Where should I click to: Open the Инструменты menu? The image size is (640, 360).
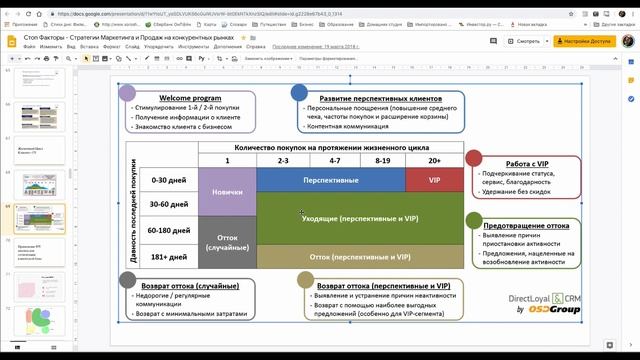pyautogui.click(x=193, y=47)
